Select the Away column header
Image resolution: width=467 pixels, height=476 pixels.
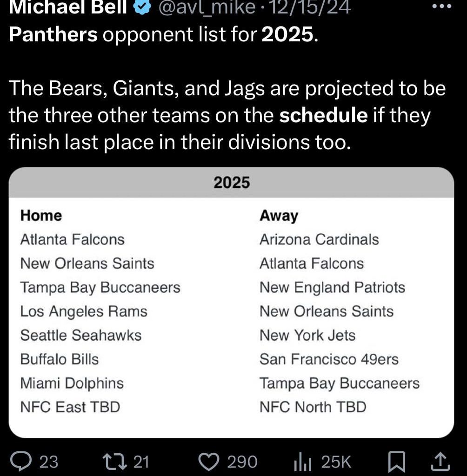click(279, 215)
